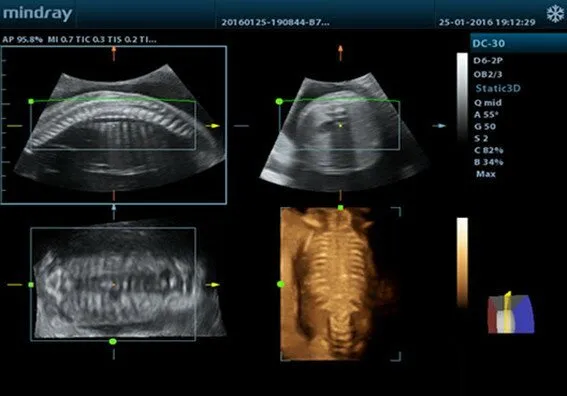The height and width of the screenshot is (396, 567).
Task: Click green ROI handle on the axial view
Action: (279, 102)
